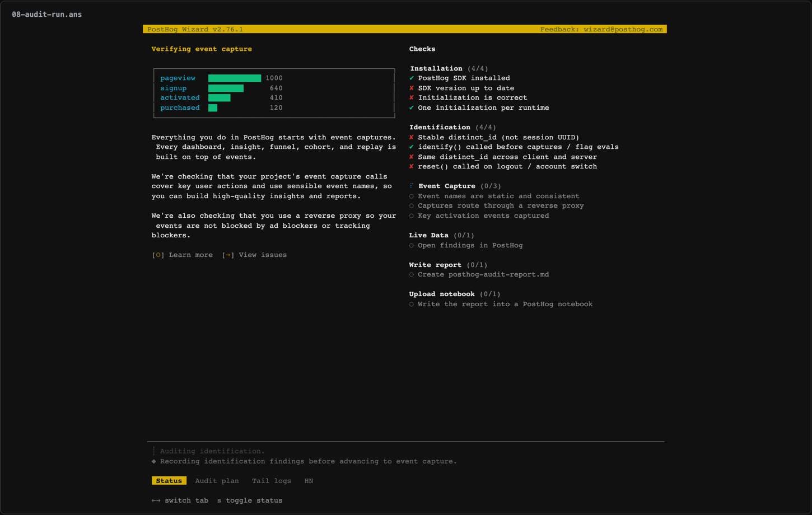Click the purchased green bar

tap(213, 107)
